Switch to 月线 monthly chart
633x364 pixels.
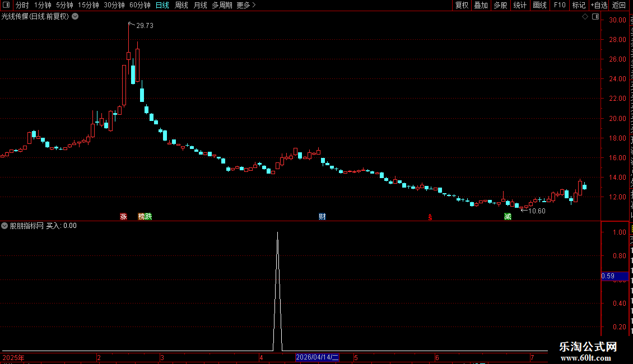point(200,5)
